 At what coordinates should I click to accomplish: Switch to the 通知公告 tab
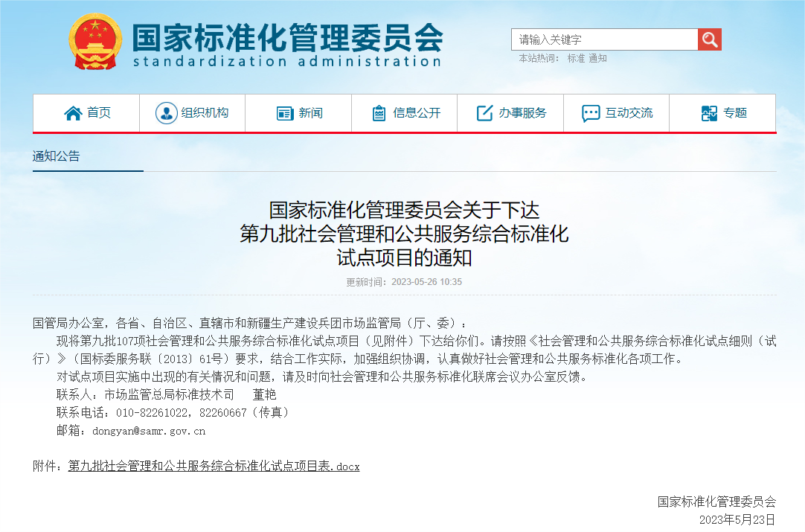tap(56, 156)
